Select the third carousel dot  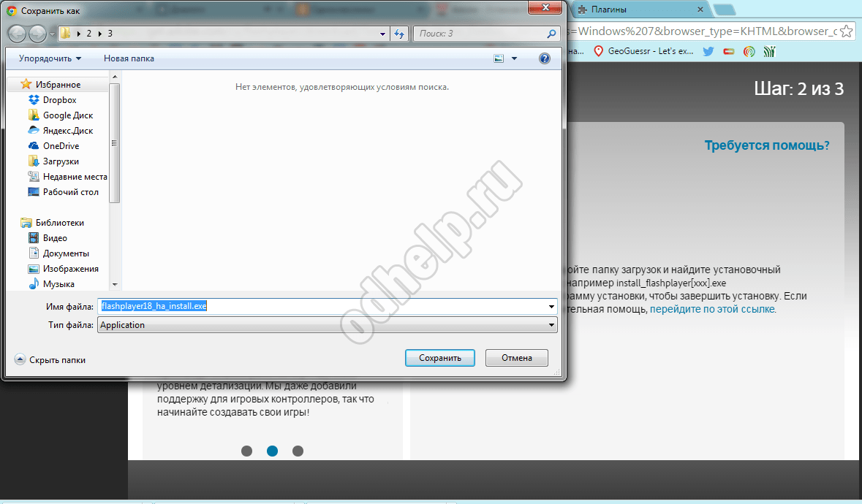[x=298, y=451]
